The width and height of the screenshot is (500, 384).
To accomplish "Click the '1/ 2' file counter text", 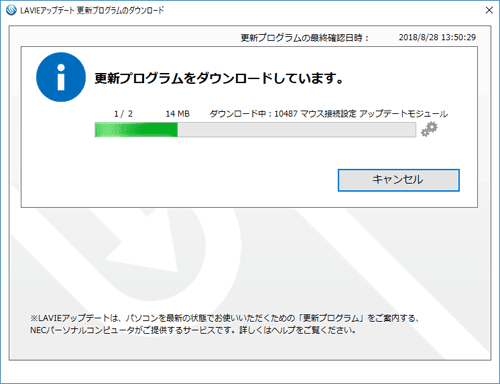I will pyautogui.click(x=123, y=114).
